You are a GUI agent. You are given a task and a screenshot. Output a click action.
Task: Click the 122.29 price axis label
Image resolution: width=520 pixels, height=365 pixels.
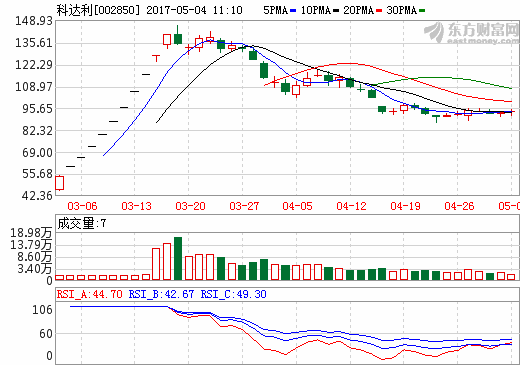click(34, 65)
